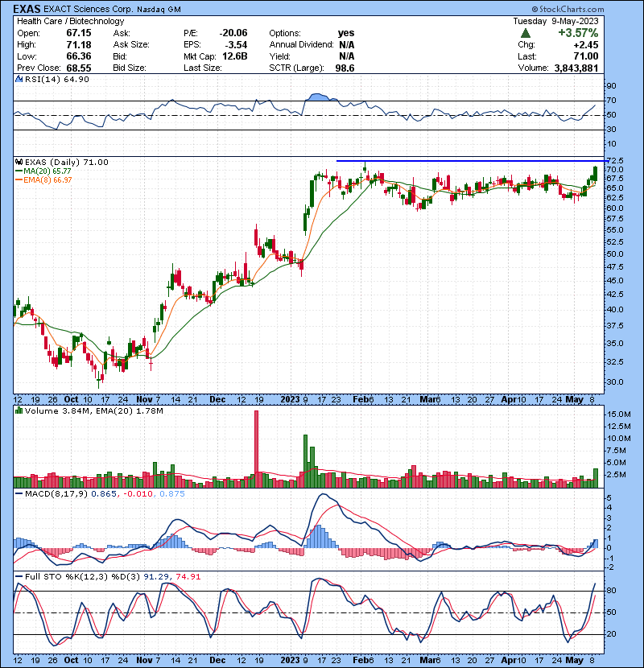Click the RSI line icon beside RSI(14)
The height and width of the screenshot is (668, 644).
tap(19, 79)
